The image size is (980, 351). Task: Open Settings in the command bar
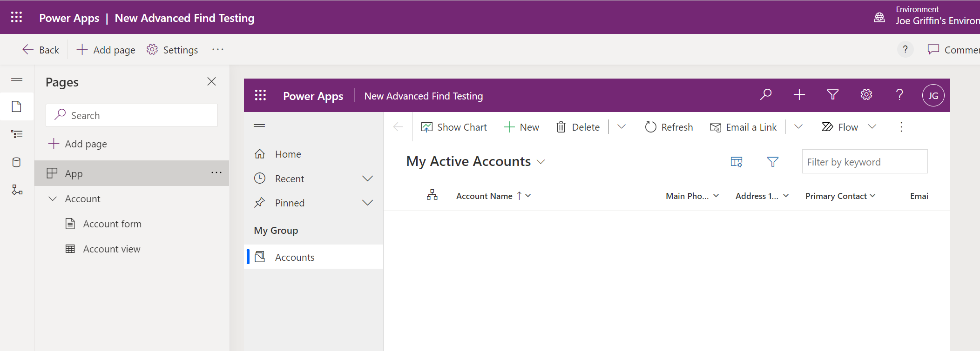click(x=172, y=50)
